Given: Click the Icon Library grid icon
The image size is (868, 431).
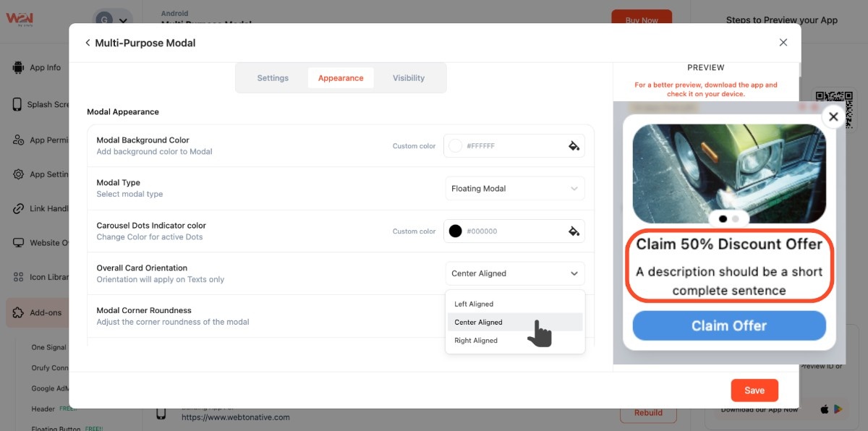Looking at the screenshot, I should [x=18, y=277].
